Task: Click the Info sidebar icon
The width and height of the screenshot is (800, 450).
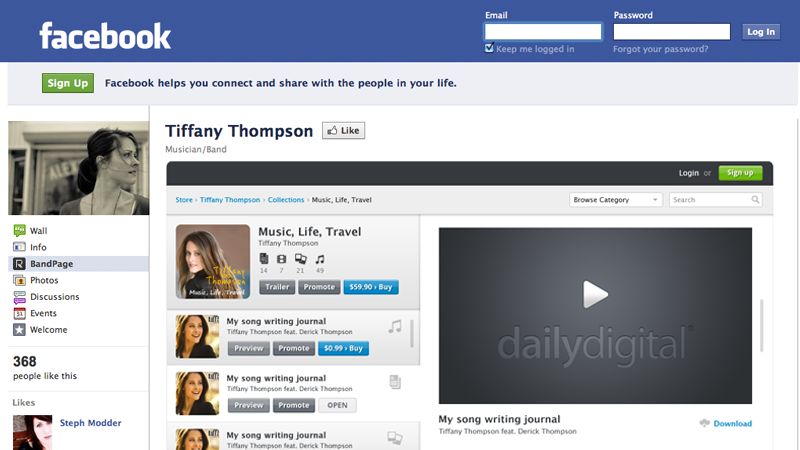Action: click(x=19, y=247)
